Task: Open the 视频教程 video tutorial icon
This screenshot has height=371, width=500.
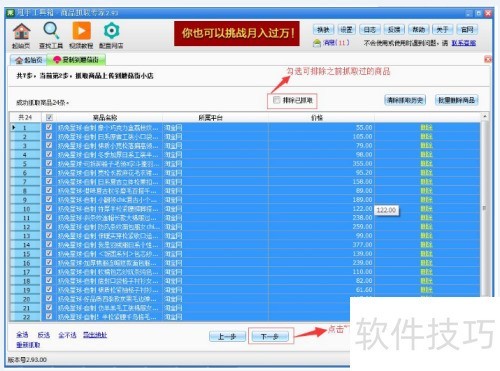Action: point(81,36)
